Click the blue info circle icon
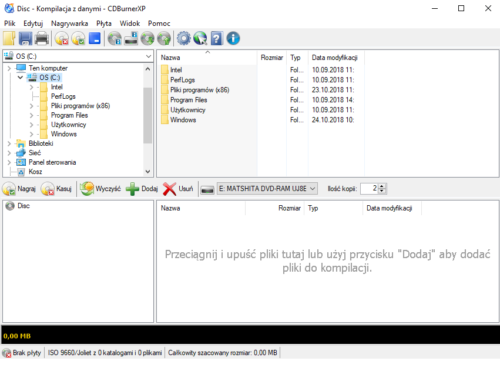500x381 pixels. [x=233, y=38]
